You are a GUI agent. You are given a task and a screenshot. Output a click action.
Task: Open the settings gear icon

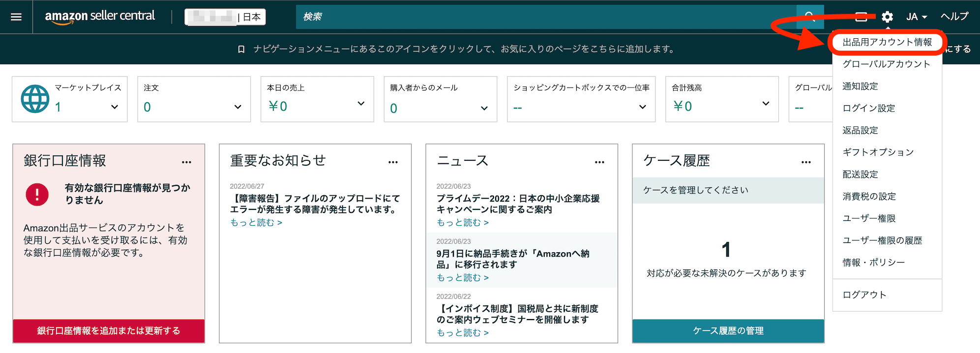pyautogui.click(x=887, y=17)
